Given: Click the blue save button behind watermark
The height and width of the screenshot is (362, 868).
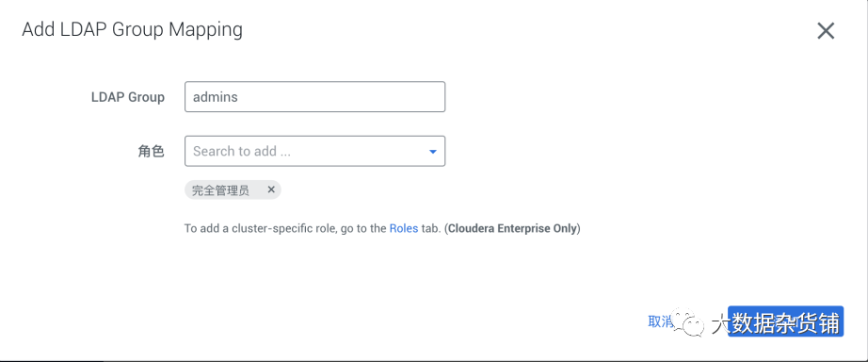Looking at the screenshot, I should coord(785,321).
